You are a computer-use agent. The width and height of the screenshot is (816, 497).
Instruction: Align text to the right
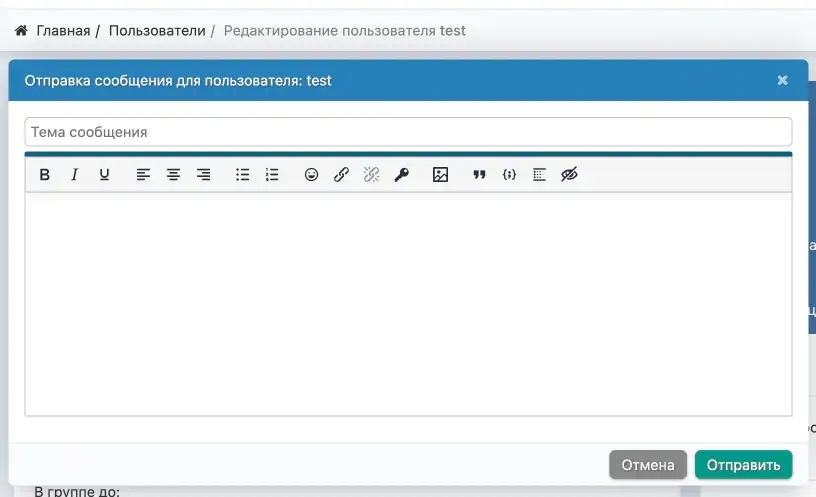(x=203, y=174)
